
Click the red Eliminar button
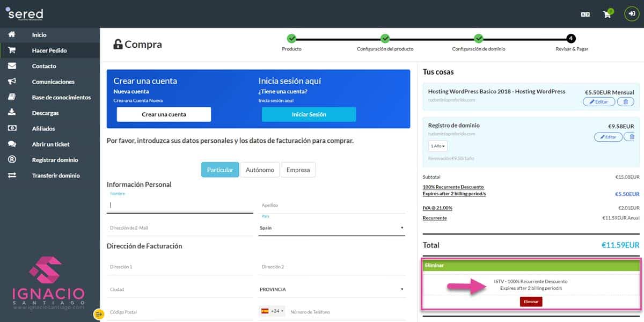click(x=531, y=302)
